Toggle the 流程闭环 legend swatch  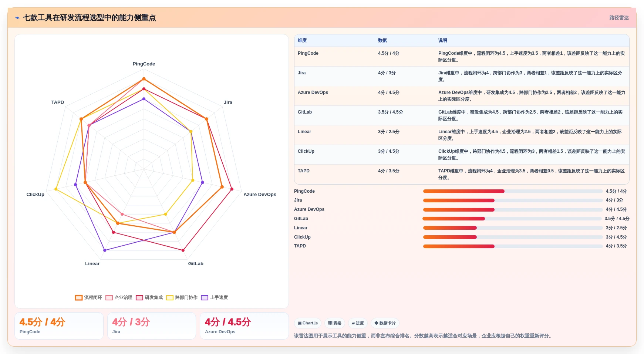(78, 298)
